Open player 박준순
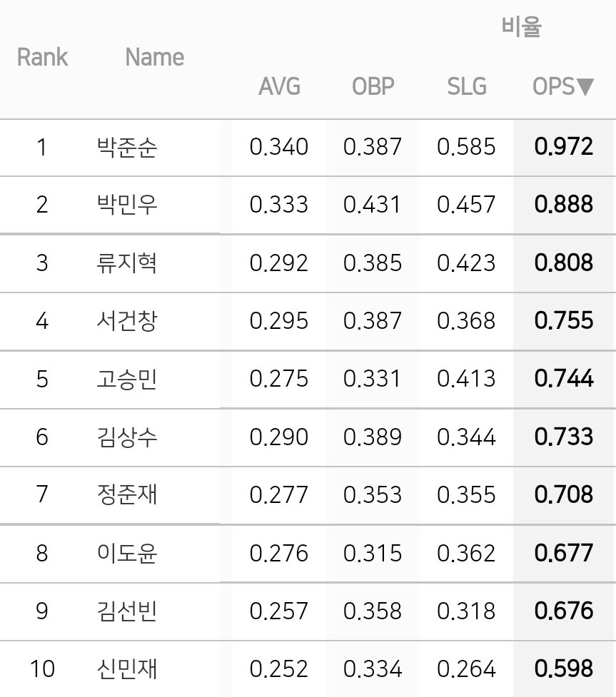616x697 pixels. coord(127,148)
